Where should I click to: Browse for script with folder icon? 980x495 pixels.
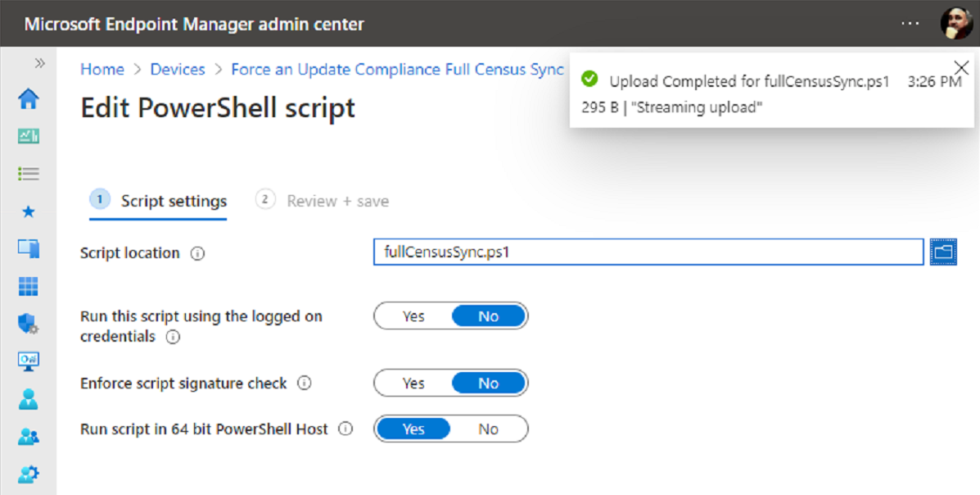coord(943,252)
